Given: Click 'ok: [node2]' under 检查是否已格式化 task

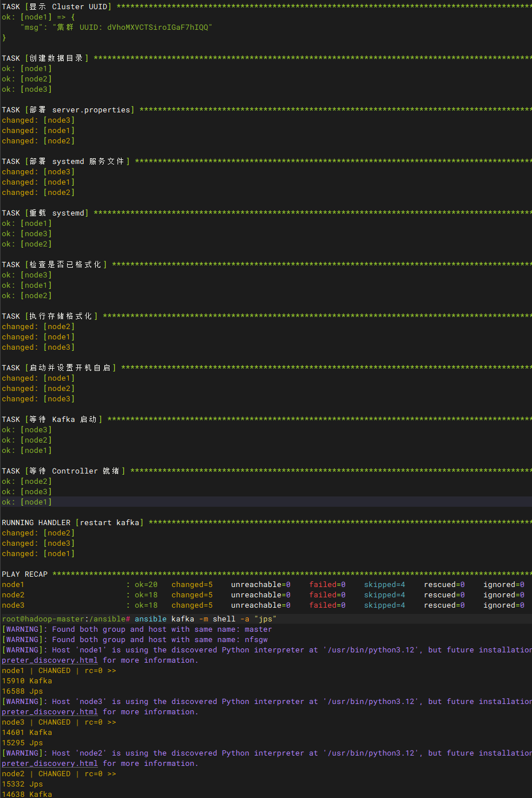Looking at the screenshot, I should pyautogui.click(x=26, y=296).
